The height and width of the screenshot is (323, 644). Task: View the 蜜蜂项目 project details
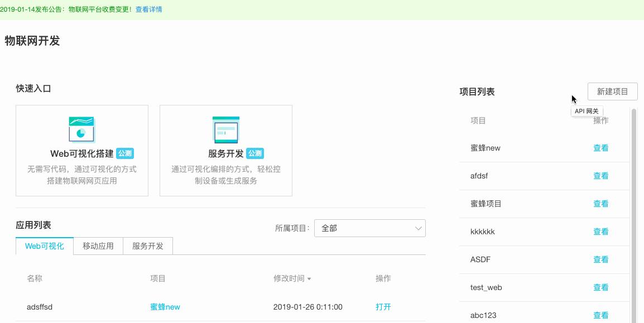tap(601, 204)
